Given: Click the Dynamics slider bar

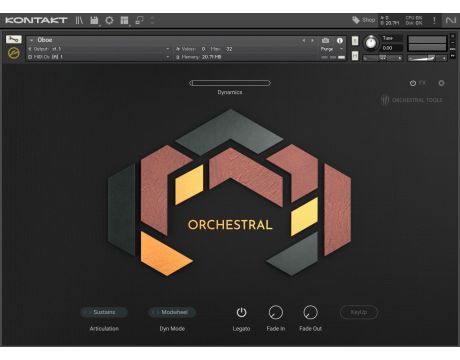Looking at the screenshot, I should (x=230, y=83).
